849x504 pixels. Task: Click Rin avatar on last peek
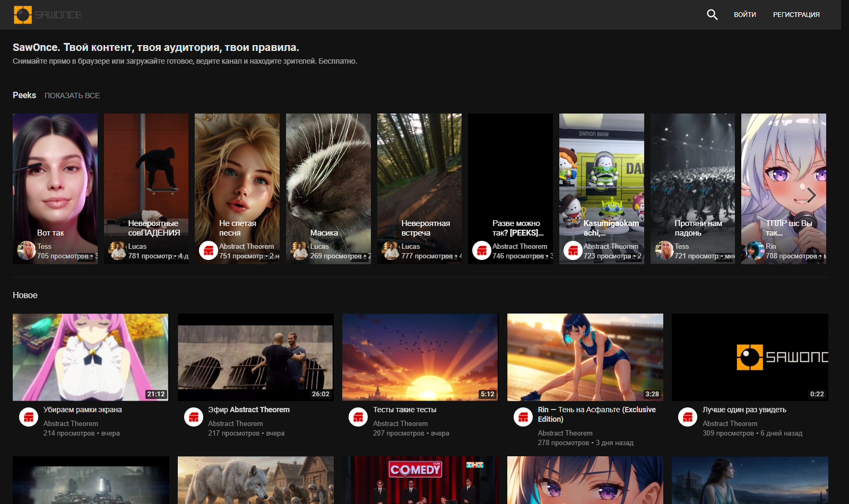click(x=755, y=250)
